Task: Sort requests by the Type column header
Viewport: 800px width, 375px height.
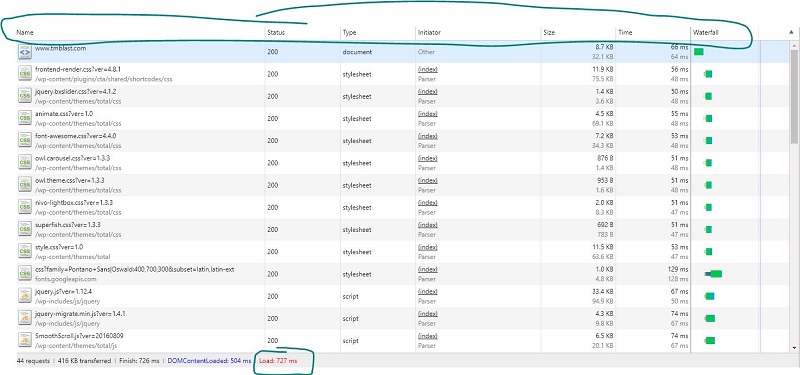Action: 349,32
